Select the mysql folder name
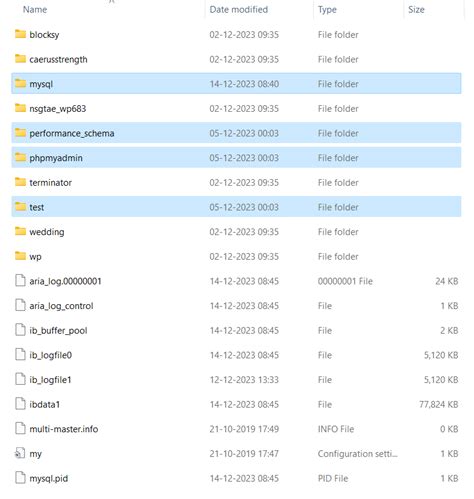The height and width of the screenshot is (499, 474). coord(41,84)
